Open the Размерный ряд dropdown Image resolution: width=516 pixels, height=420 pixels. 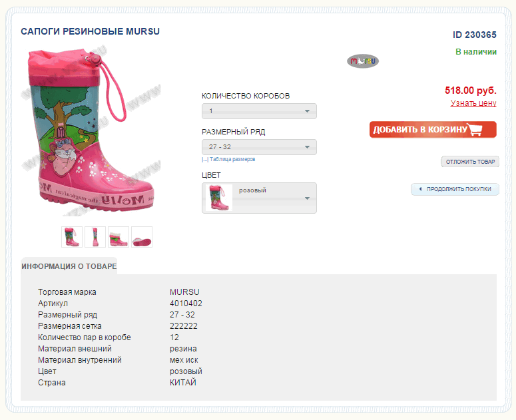[308, 147]
